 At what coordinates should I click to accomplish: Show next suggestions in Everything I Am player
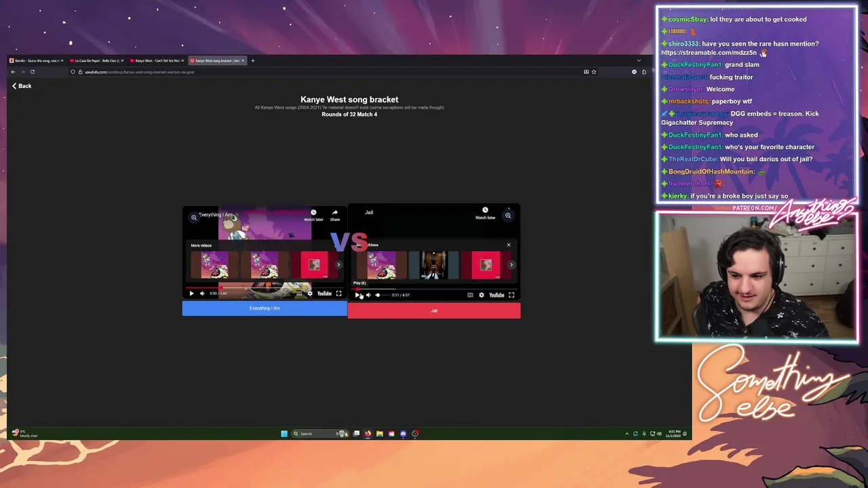point(338,265)
